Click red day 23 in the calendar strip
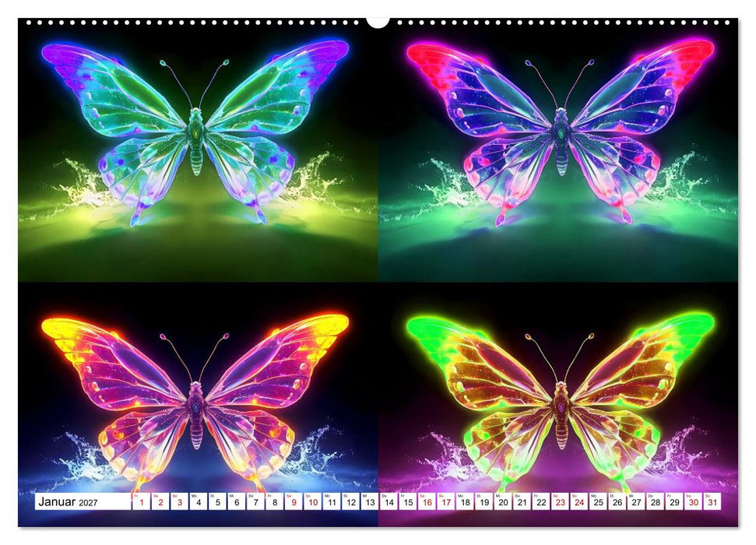The height and width of the screenshot is (545, 756). 561,501
